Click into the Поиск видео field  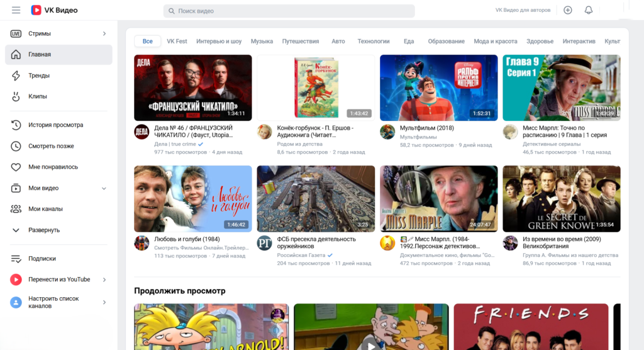(289, 11)
